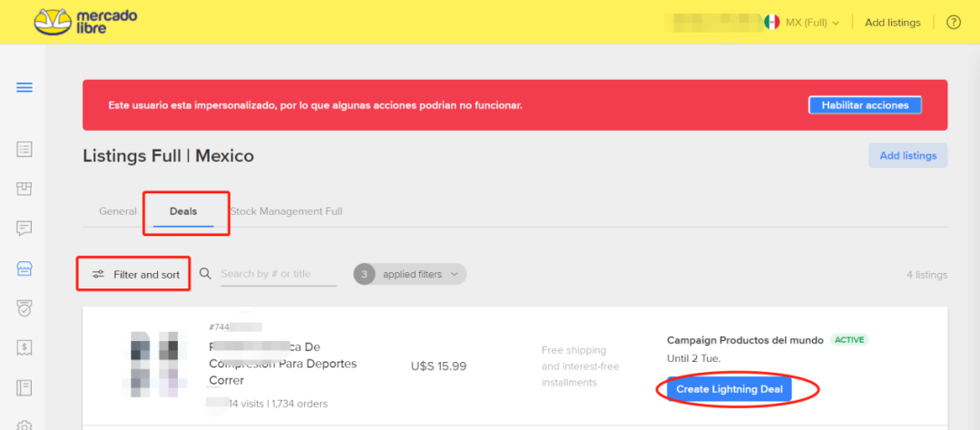Click the Listings Full | Mexico heading
980x430 pixels.
(168, 156)
